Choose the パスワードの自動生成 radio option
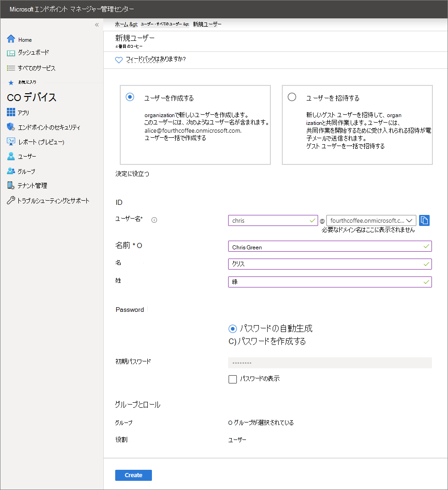 [x=232, y=329]
